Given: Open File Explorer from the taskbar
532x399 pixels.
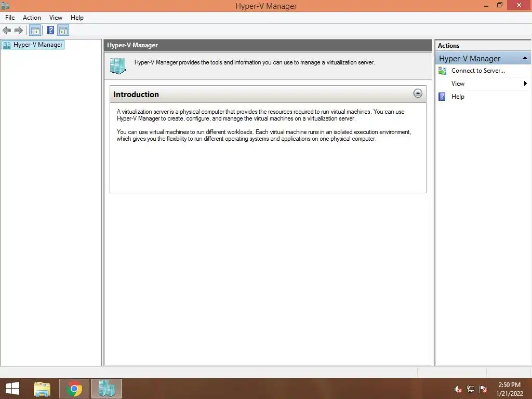Looking at the screenshot, I should [x=42, y=389].
